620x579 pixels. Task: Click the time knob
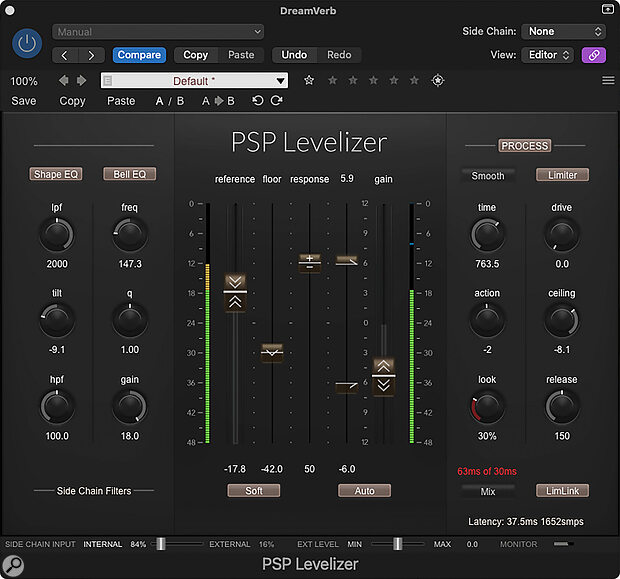click(487, 235)
